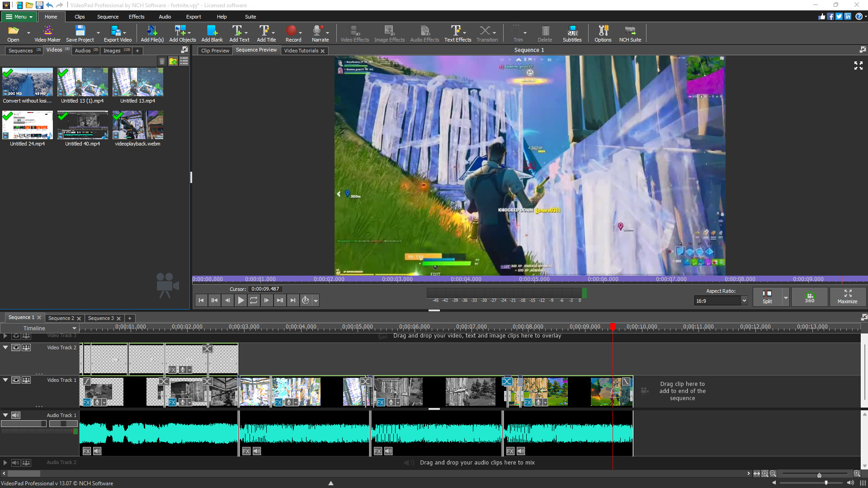This screenshot has height=488, width=868.
Task: Open the Subtitles editor
Action: [x=572, y=33]
